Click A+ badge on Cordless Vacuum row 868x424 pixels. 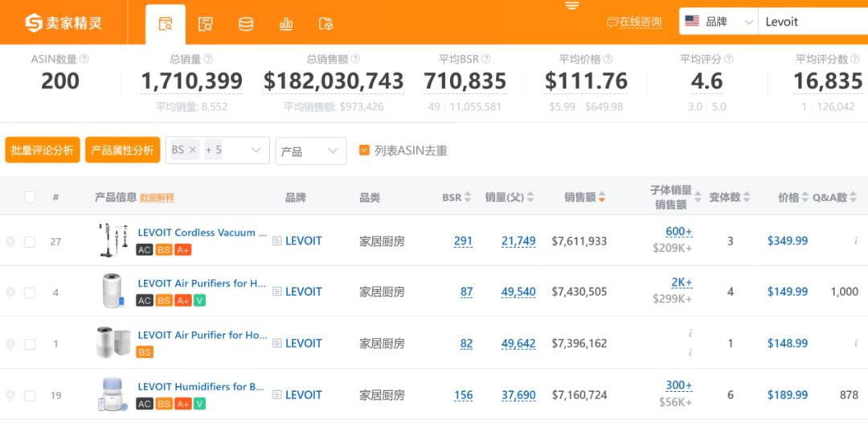pyautogui.click(x=182, y=250)
